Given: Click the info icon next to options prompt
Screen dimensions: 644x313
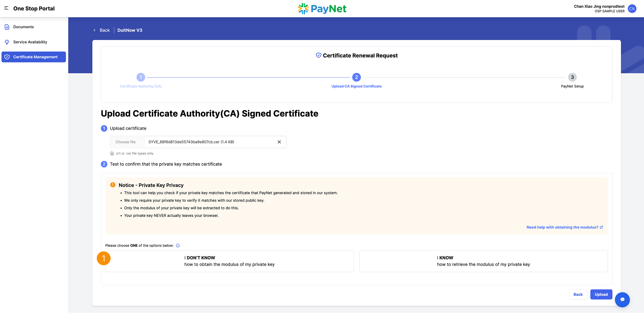Looking at the screenshot, I should (178, 246).
